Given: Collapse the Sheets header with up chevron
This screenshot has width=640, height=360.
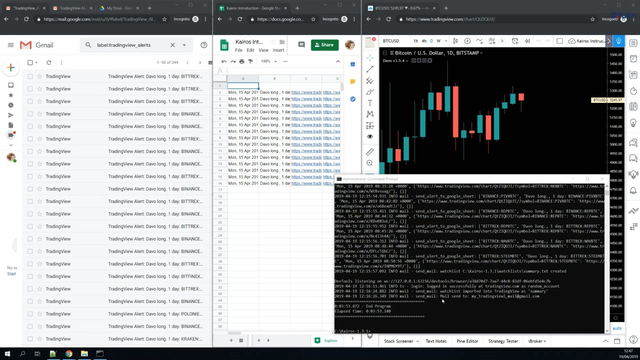Looking at the screenshot, I should tap(338, 61).
